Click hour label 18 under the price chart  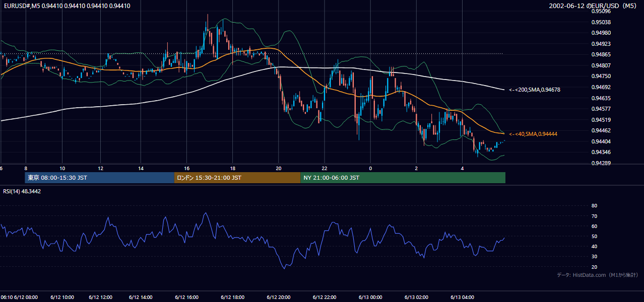coord(232,168)
